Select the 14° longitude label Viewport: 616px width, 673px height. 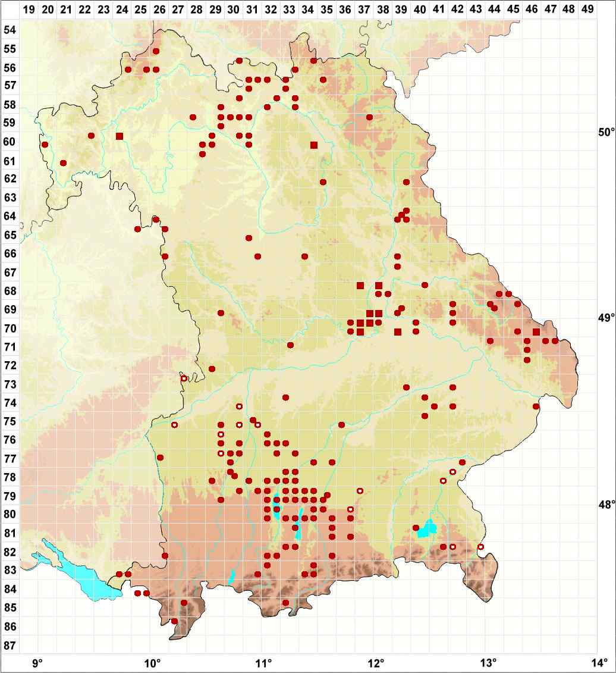(600, 662)
